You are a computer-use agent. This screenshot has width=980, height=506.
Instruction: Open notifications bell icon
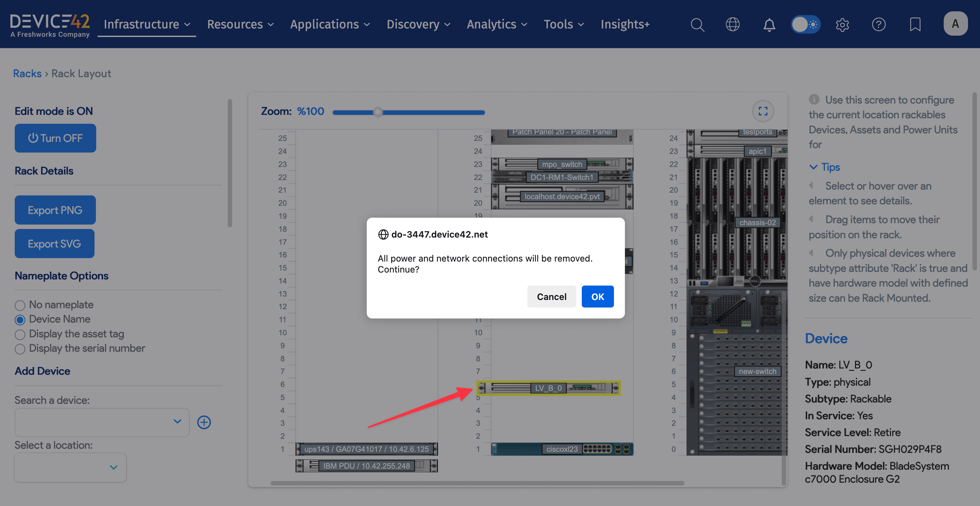click(769, 25)
